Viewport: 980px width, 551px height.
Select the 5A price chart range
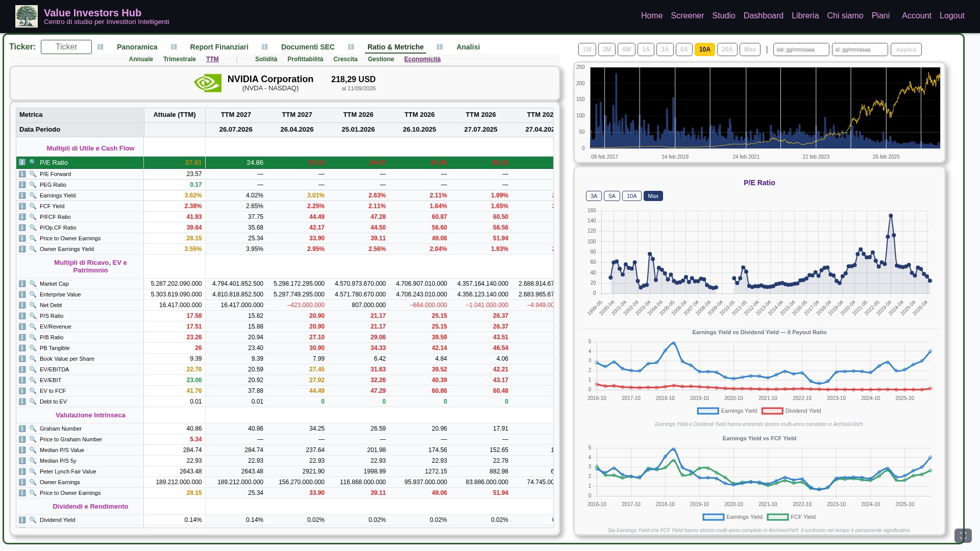coord(684,49)
